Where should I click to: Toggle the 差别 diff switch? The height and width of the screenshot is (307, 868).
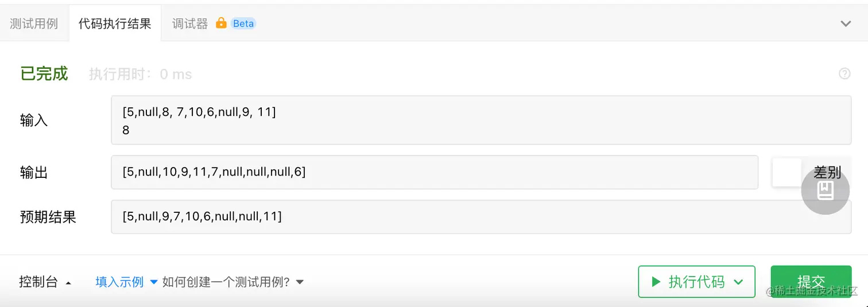787,172
